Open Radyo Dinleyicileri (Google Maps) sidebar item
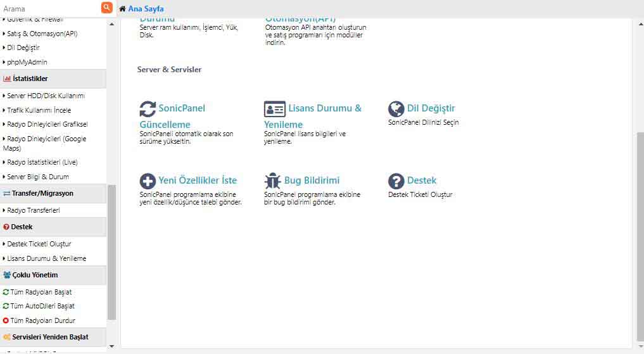644x354 pixels. point(44,143)
